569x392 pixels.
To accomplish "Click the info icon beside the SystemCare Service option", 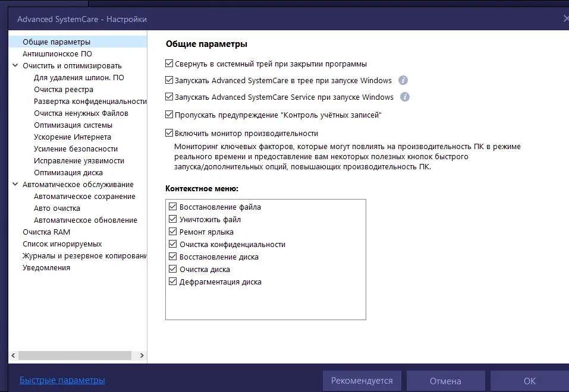I will pyautogui.click(x=405, y=97).
